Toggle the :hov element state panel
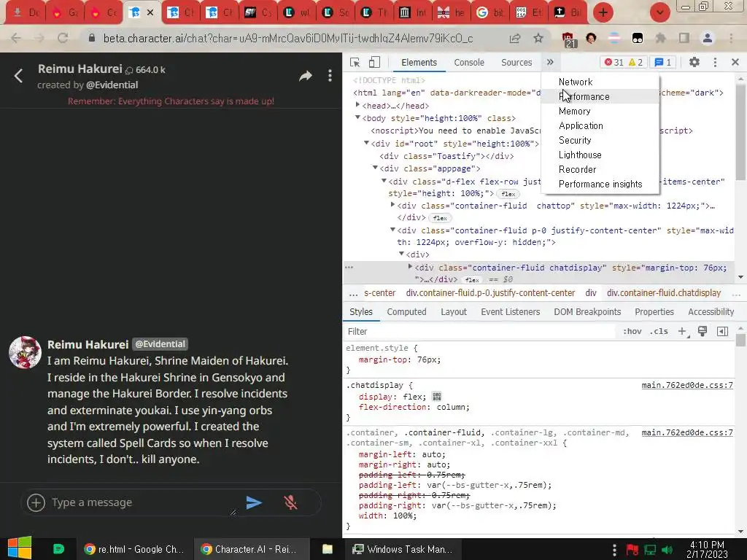Viewport: 747px width, 560px height. tap(632, 332)
